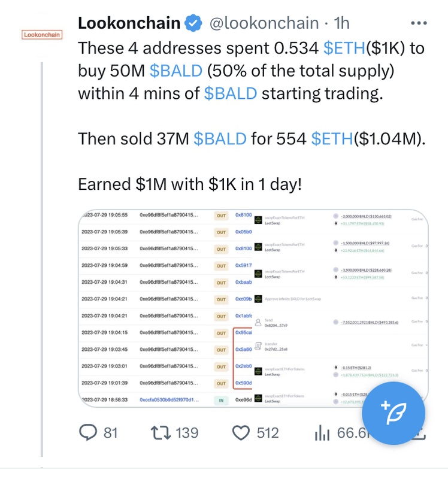Like the tweet with the heart icon
This screenshot has height=479, width=448.
(241, 432)
